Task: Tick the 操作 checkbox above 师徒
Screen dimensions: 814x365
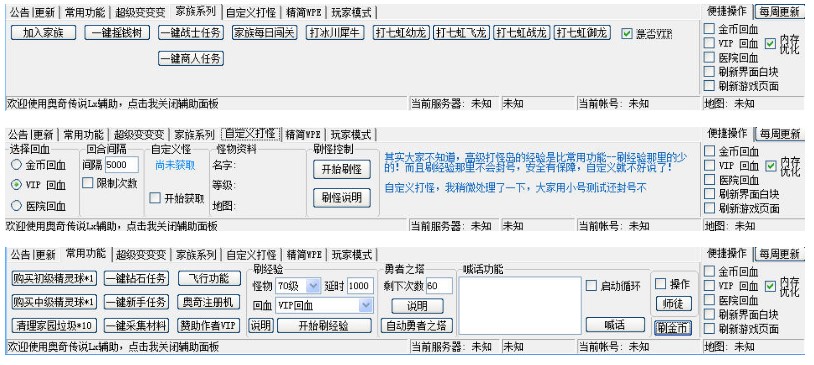Action: pos(660,284)
